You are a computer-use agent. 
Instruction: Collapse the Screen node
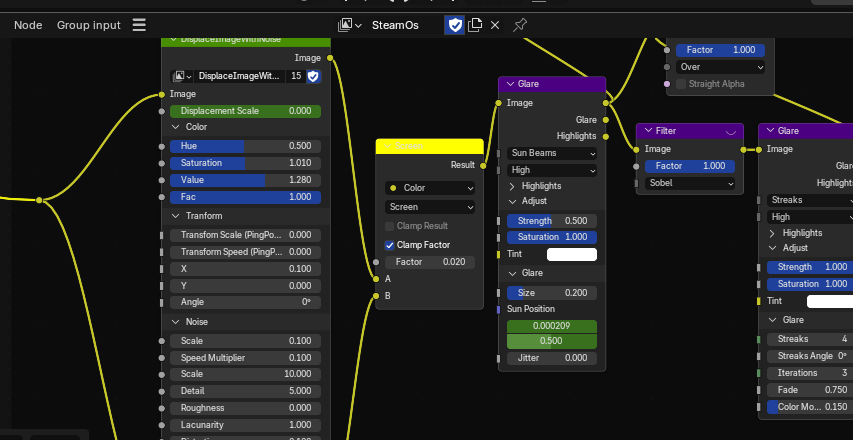[x=387, y=146]
